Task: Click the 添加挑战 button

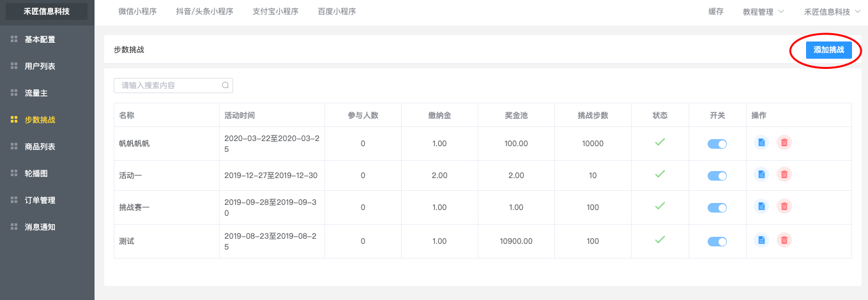Action: 828,50
